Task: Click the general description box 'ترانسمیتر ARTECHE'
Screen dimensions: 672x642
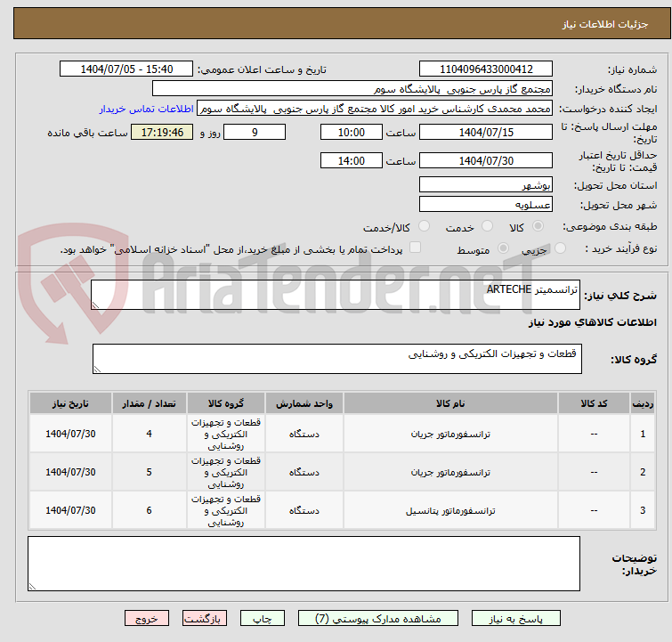Action: 336,295
